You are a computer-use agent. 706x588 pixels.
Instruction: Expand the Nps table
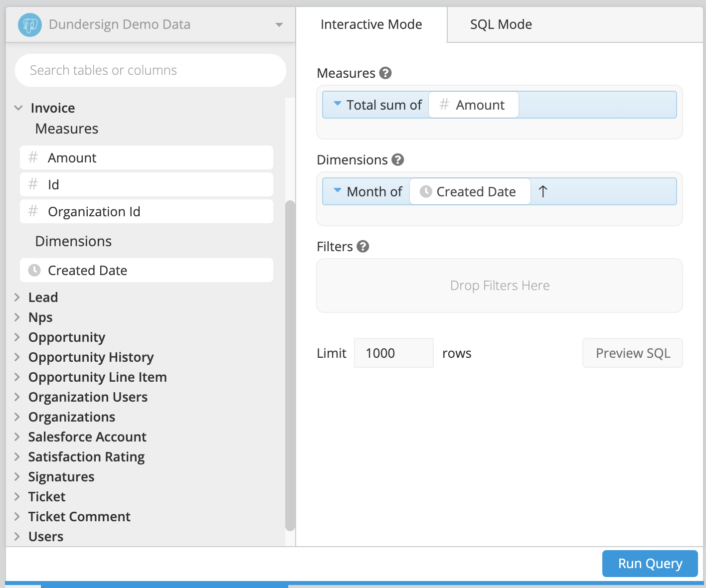pos(17,317)
